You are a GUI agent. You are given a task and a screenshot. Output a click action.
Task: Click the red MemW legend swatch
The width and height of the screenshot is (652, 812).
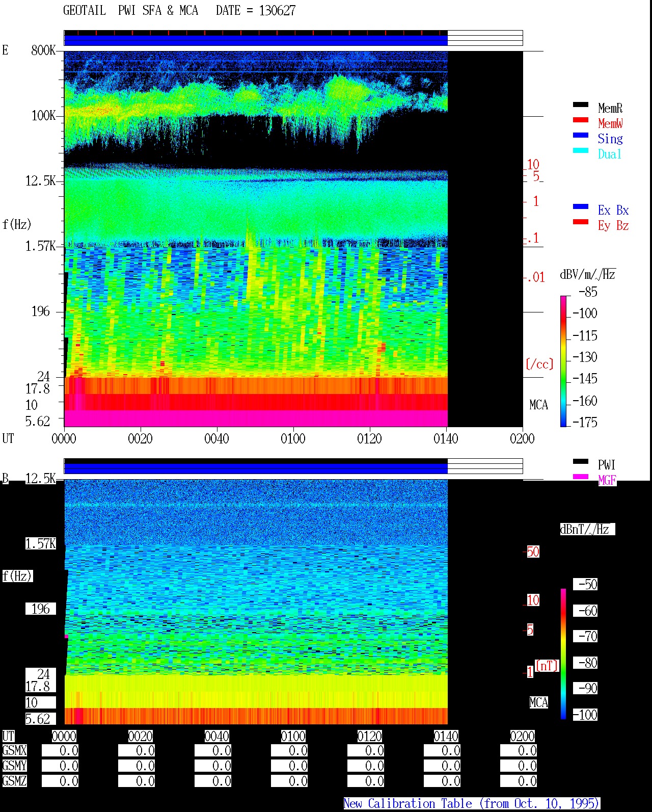click(x=581, y=120)
